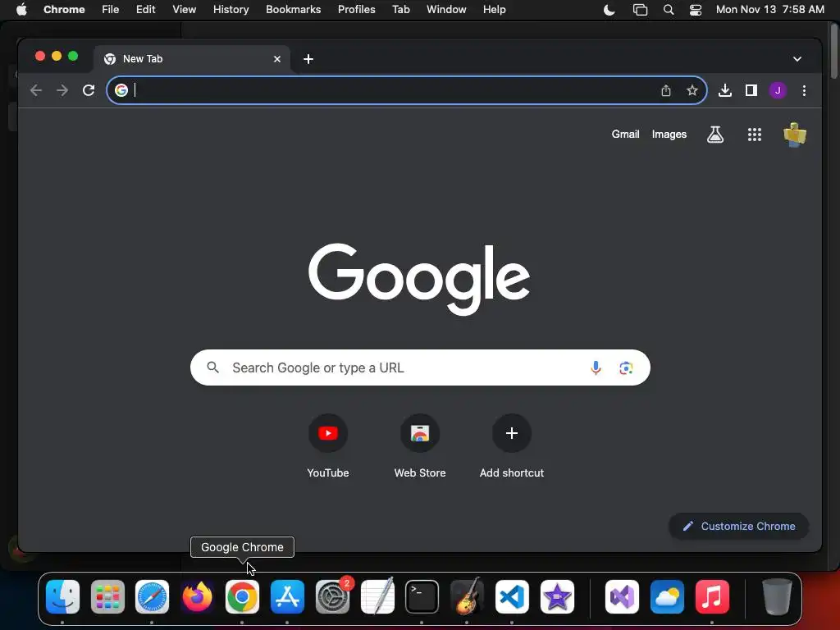Image resolution: width=840 pixels, height=630 pixels.
Task: Open a new tab with plus button
Action: pos(308,59)
